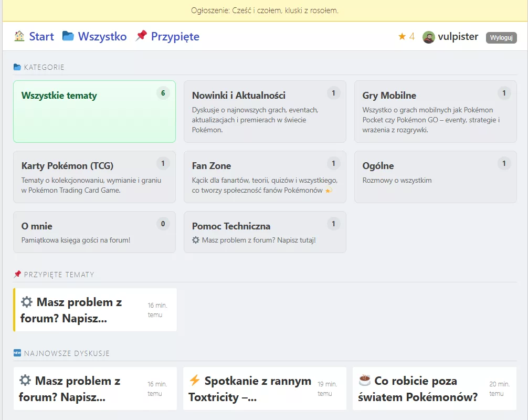Click gear icon in pinned topic
The image size is (528, 420).
coord(27,302)
